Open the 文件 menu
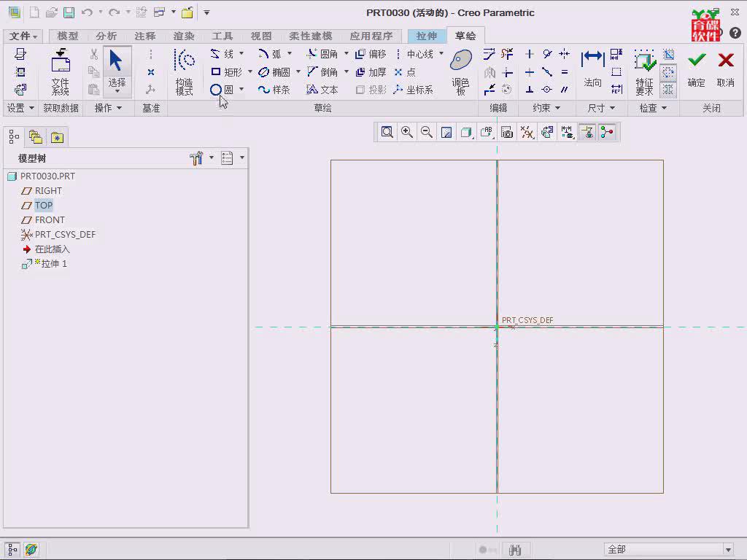Viewport: 747px width, 560px height. coord(23,36)
